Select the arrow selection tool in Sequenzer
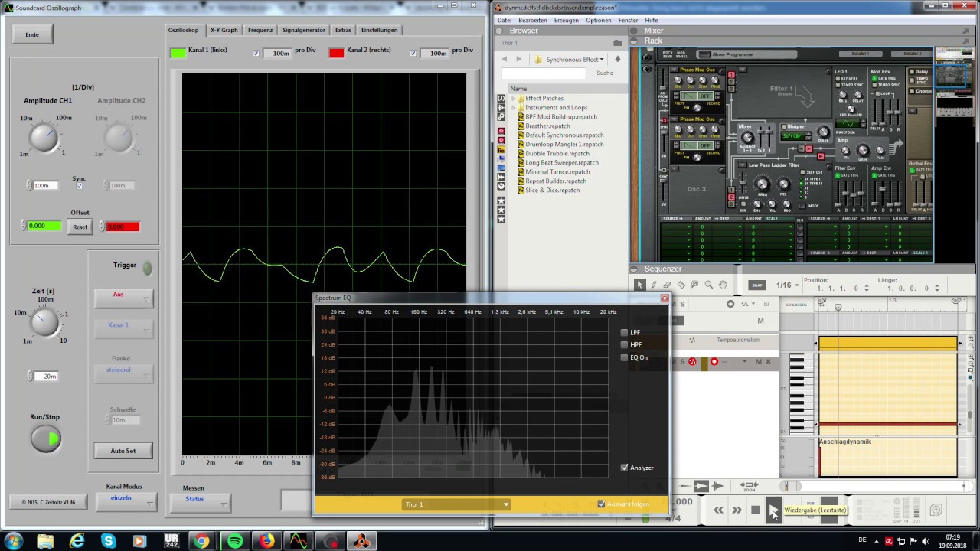The width and height of the screenshot is (980, 551). [x=640, y=285]
